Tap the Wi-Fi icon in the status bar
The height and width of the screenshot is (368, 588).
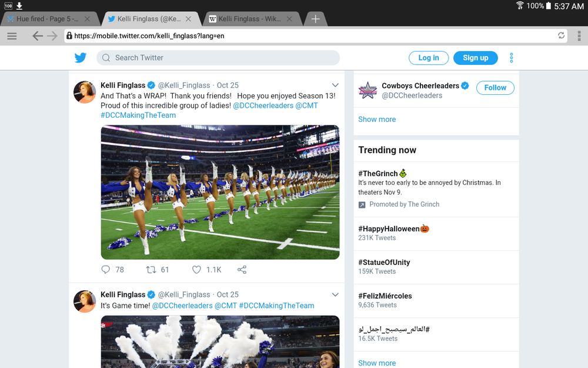pos(520,5)
